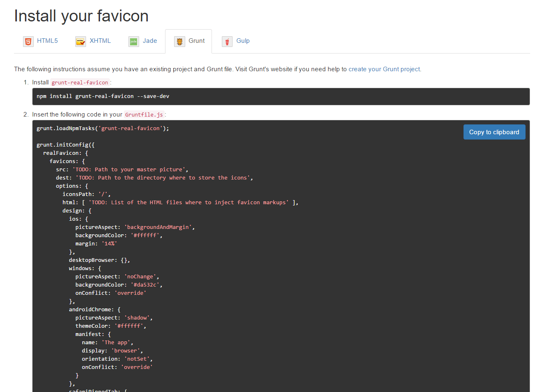Select the Jade tab
Screen dimensions: 547x392
click(150, 40)
